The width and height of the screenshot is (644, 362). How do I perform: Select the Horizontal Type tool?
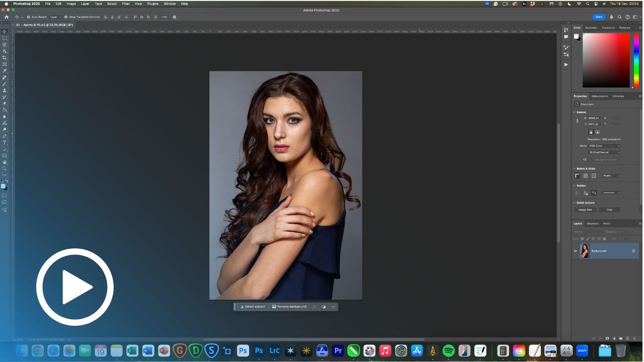click(x=5, y=143)
